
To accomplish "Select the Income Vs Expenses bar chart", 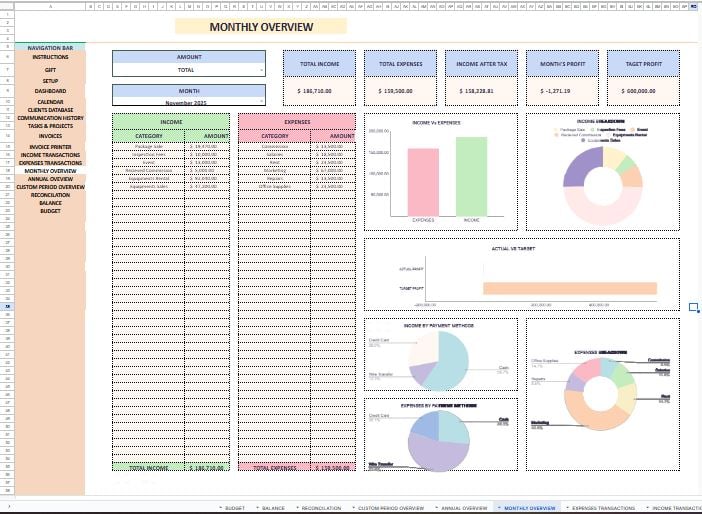I will point(441,172).
